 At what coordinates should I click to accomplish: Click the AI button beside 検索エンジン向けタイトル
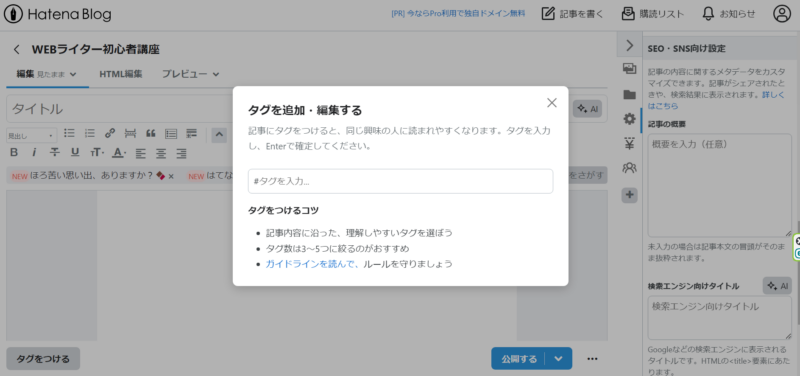tap(777, 286)
